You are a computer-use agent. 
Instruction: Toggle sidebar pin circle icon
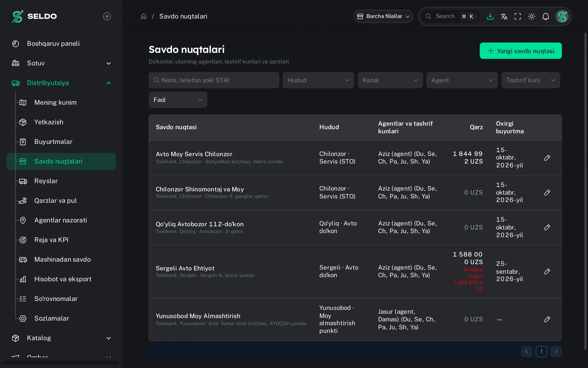(107, 16)
